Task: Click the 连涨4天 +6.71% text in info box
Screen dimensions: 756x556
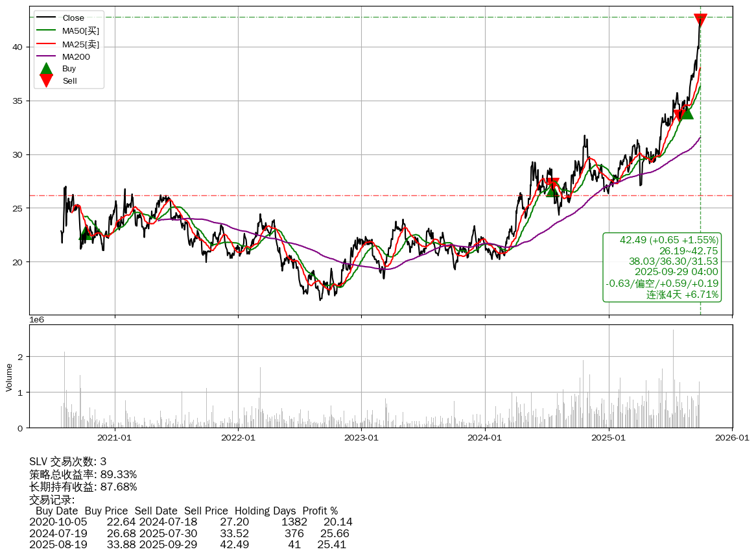Action: pyautogui.click(x=682, y=295)
